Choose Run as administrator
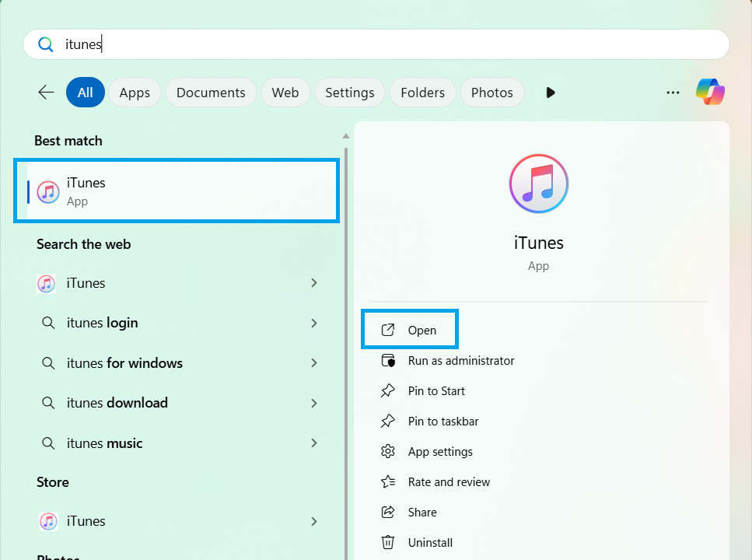Screen dimensions: 752x560 click(460, 361)
